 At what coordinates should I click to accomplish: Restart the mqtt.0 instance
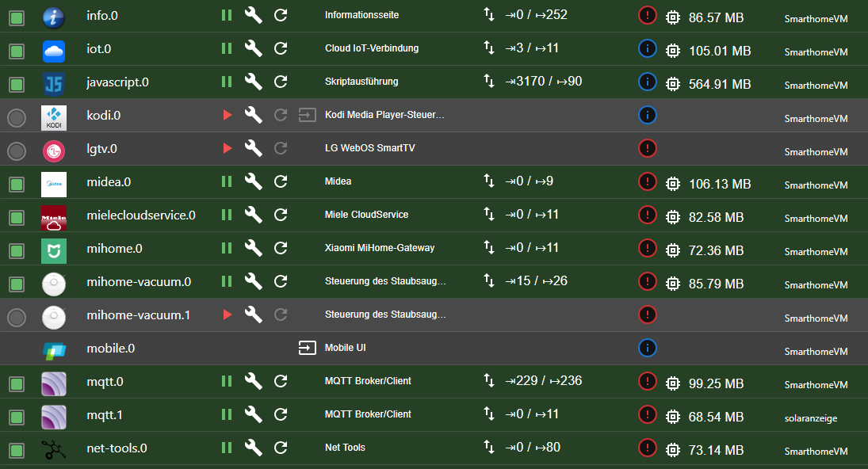coord(281,381)
